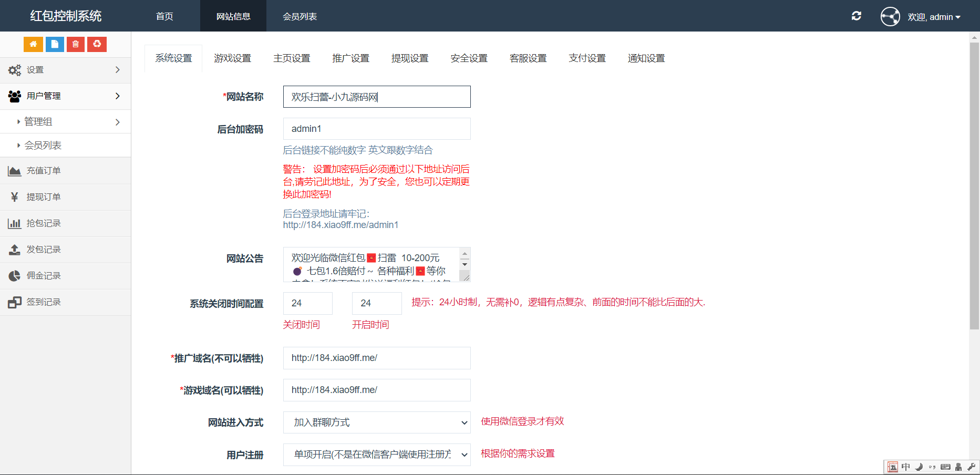
Task: Click the 后台加密码 input field
Action: (x=377, y=129)
